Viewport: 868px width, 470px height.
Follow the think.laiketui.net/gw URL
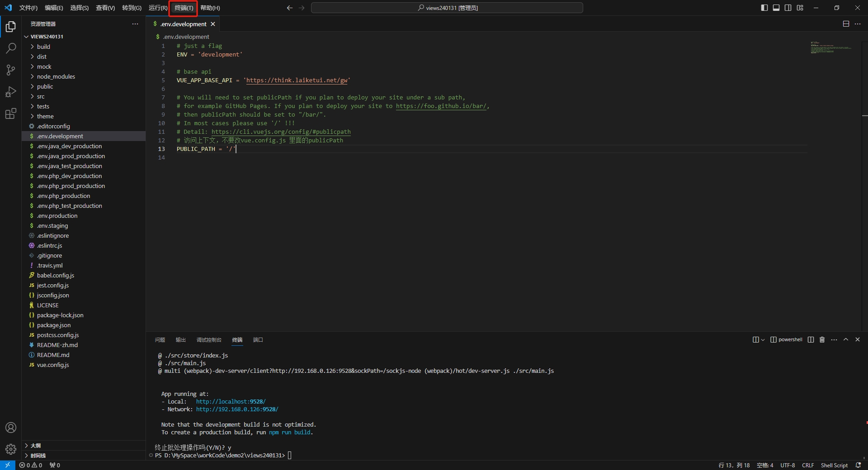pyautogui.click(x=297, y=80)
